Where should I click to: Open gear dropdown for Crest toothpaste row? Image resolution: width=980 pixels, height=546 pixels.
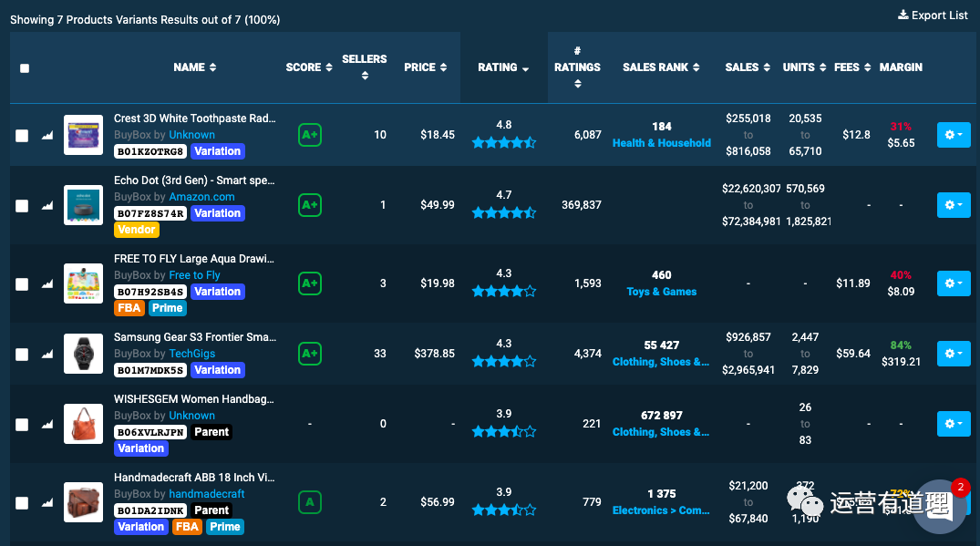[954, 135]
